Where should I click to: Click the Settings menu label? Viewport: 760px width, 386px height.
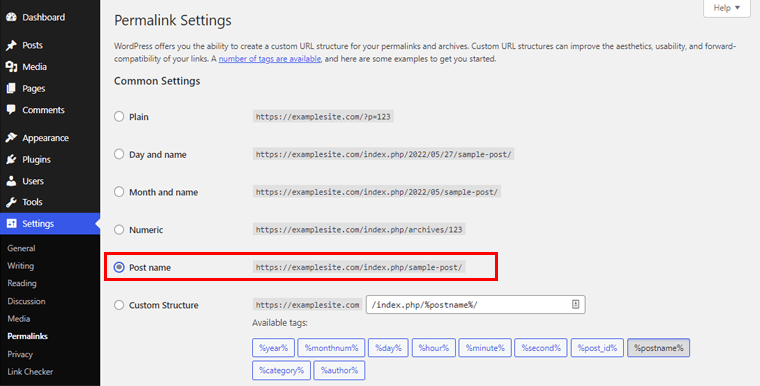click(38, 224)
